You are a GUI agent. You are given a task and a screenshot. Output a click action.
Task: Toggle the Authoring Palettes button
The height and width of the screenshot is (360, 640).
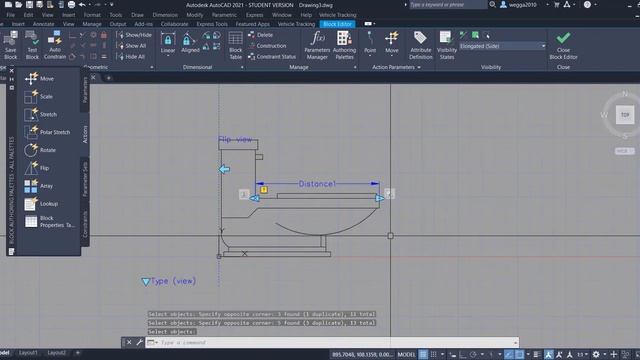(x=344, y=45)
